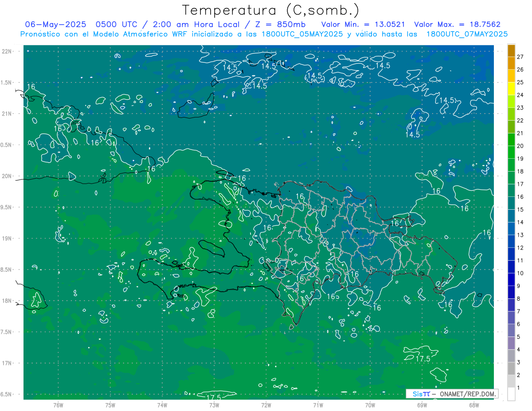Viewport: 532px width, 411px height.
Task: Click the yellow swatch between 24 and 25
Action: click(x=511, y=89)
